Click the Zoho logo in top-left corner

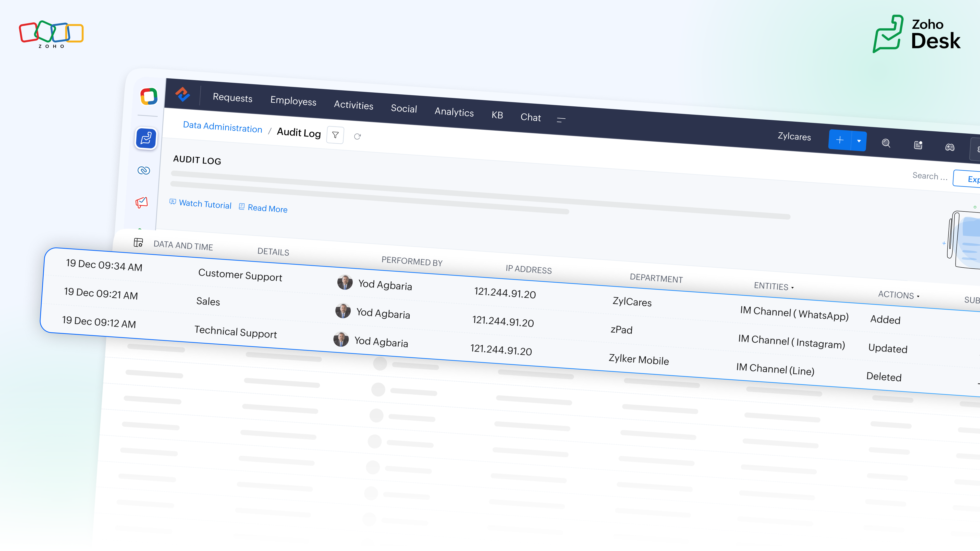point(51,34)
